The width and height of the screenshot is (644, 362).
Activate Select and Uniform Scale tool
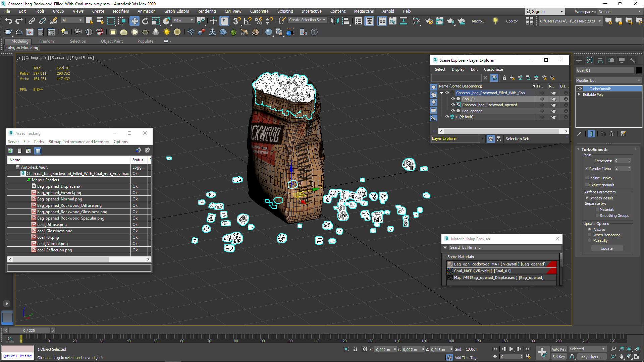(x=156, y=21)
